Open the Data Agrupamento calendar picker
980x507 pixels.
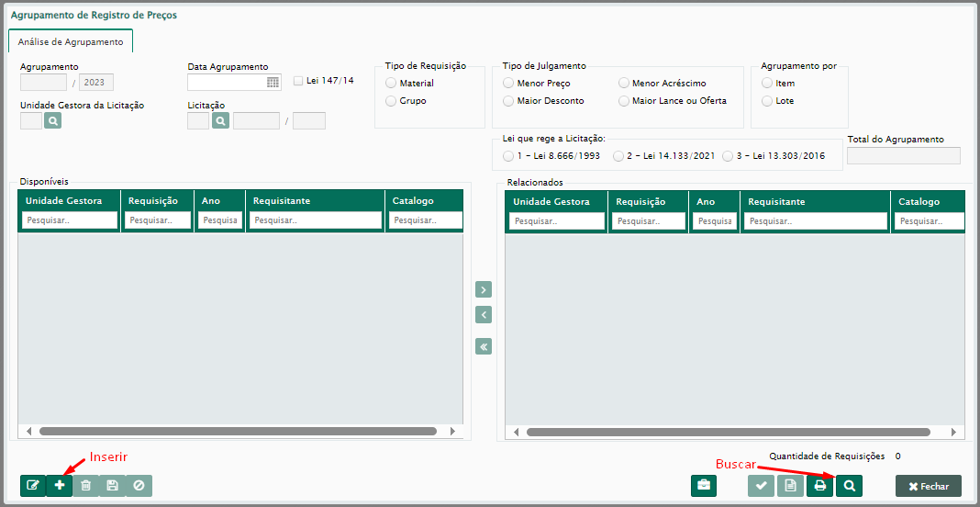point(273,83)
